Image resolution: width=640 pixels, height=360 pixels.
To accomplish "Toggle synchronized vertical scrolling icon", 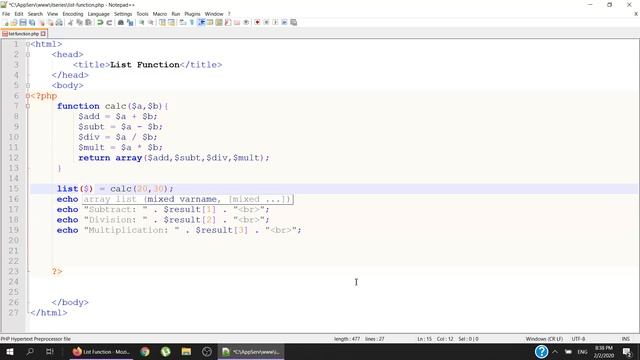I will (162, 22).
